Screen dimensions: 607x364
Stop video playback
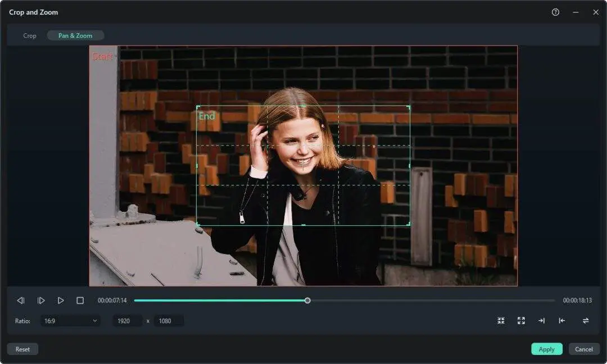[x=80, y=300]
